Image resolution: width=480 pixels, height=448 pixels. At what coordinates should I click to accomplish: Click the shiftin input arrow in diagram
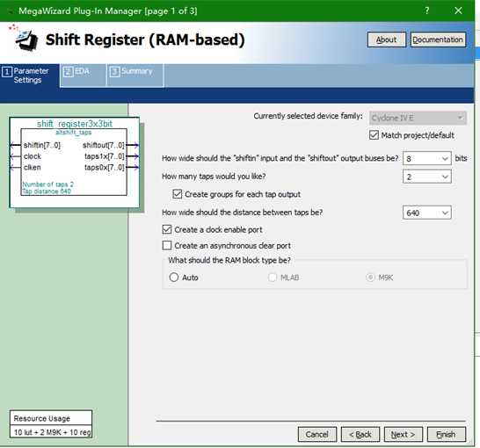tap(15, 145)
